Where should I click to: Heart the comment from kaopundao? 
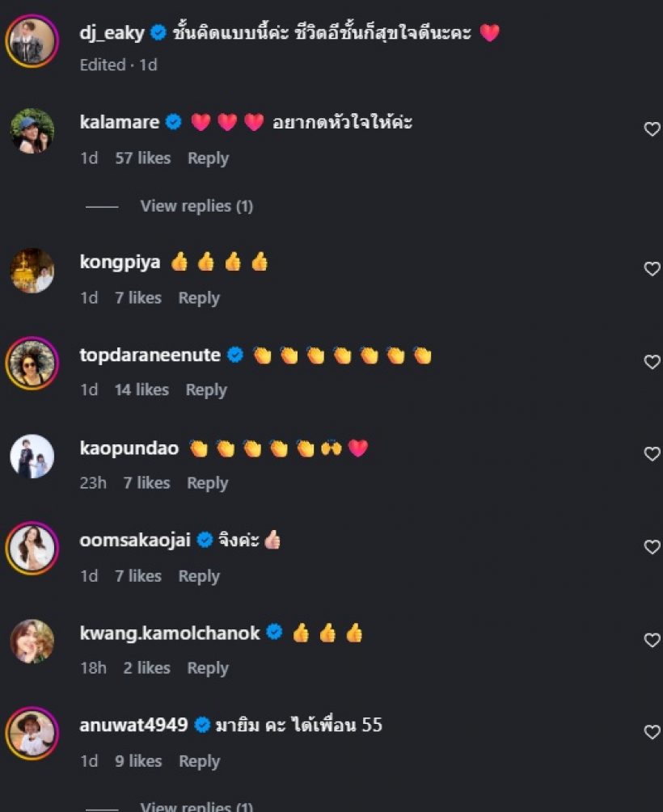[x=652, y=454]
